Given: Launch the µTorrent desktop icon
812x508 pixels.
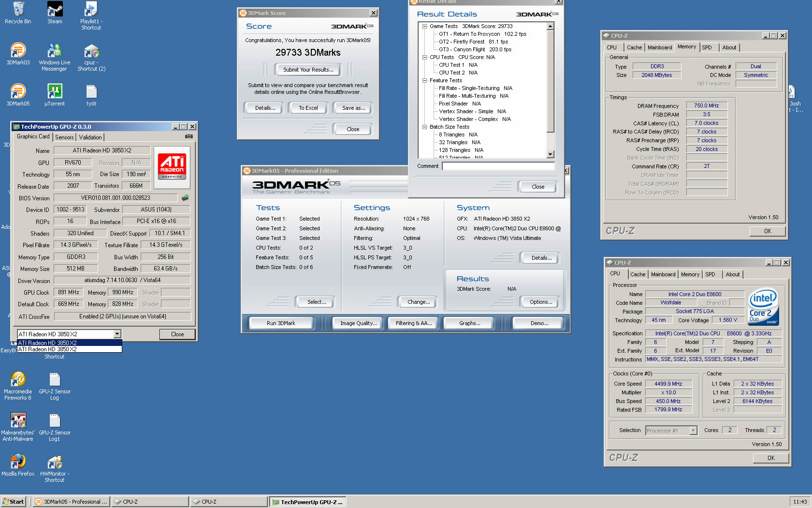Looking at the screenshot, I should click(x=55, y=95).
